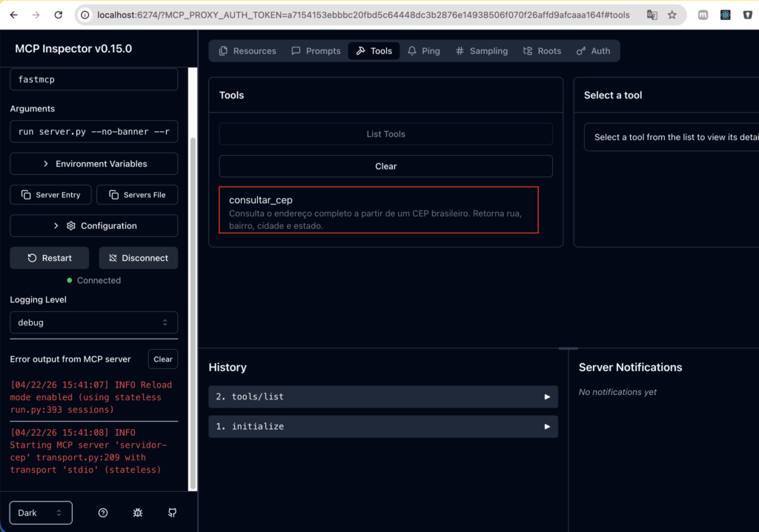The image size is (759, 532).
Task: Expand the Configuration section
Action: coord(93,226)
